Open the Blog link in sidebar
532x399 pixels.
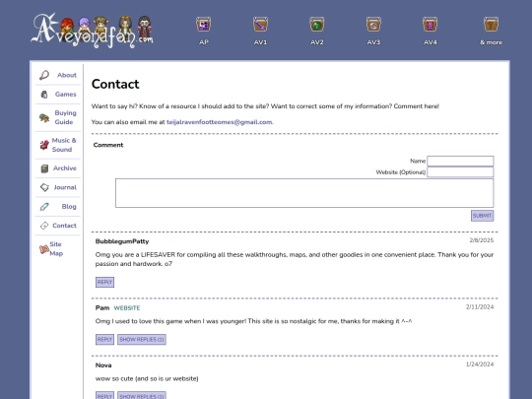point(69,207)
